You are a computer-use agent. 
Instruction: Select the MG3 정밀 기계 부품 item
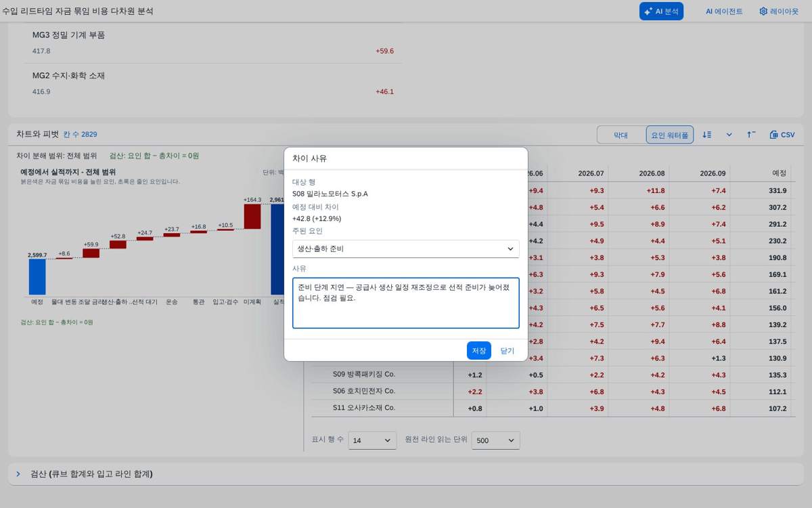tap(213, 43)
